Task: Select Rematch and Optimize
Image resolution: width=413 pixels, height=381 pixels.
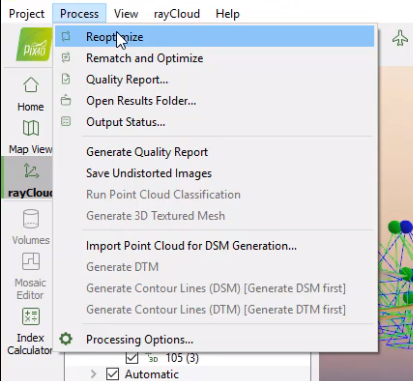Action: coord(215,58)
